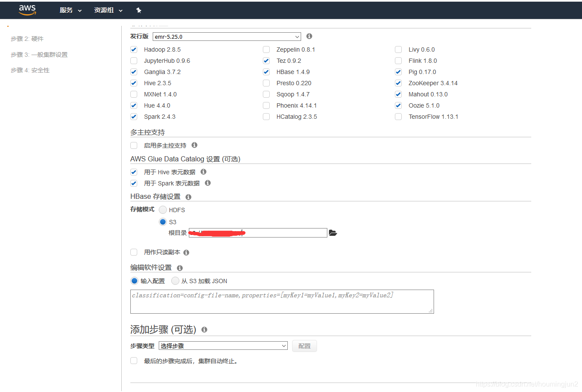
Task: Uncheck Hadoop 2.8.5 checkbox
Action: (134, 49)
